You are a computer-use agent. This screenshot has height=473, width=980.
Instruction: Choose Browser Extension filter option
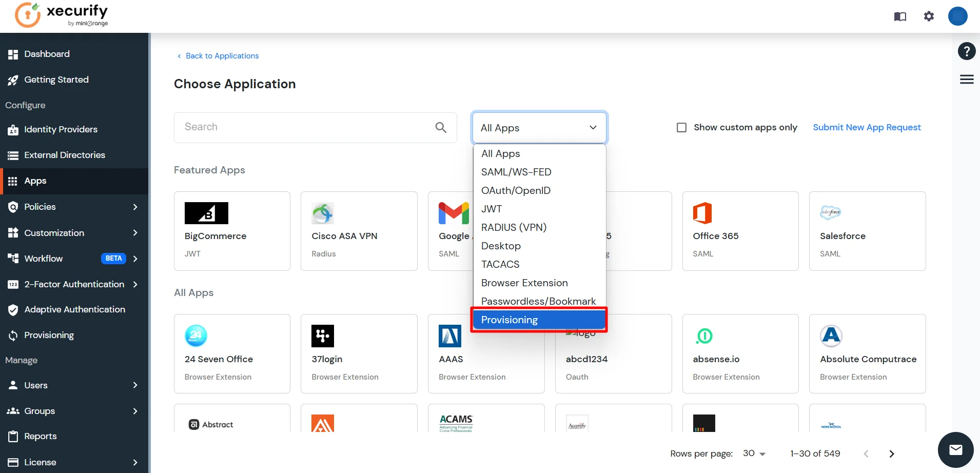[539, 283]
